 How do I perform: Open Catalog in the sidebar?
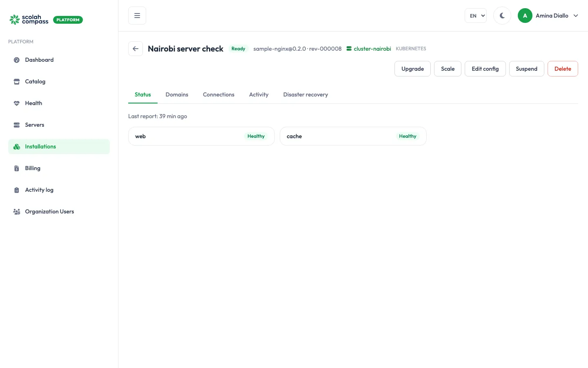(x=59, y=82)
